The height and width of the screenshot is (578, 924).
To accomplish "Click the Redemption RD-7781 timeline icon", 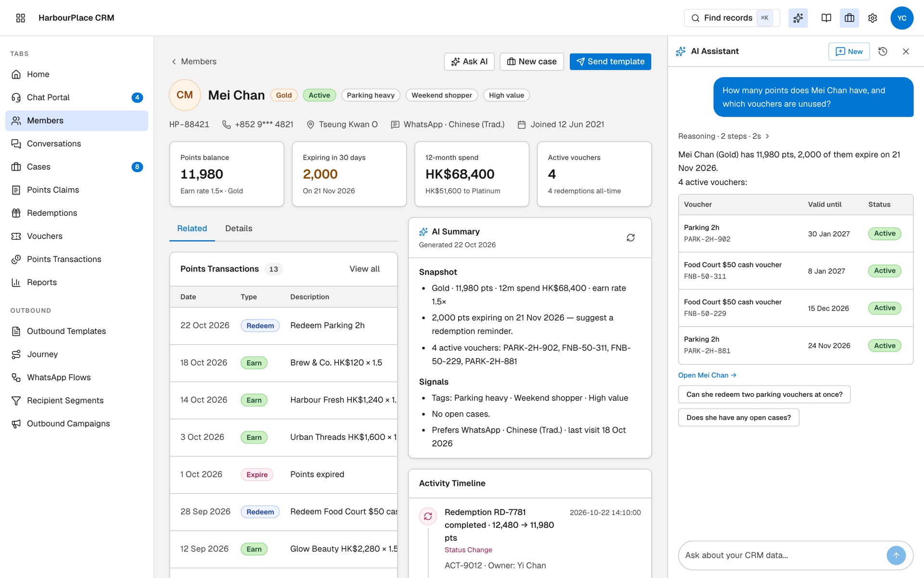I will [x=428, y=516].
